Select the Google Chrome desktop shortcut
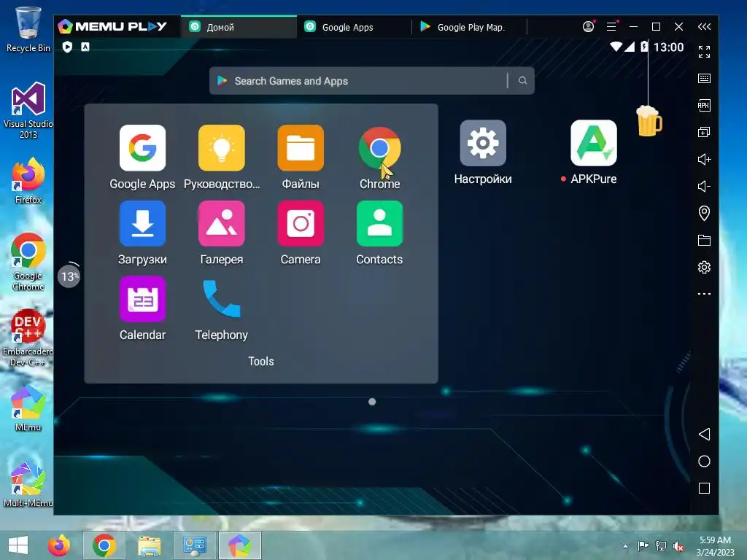This screenshot has height=560, width=747. click(28, 262)
